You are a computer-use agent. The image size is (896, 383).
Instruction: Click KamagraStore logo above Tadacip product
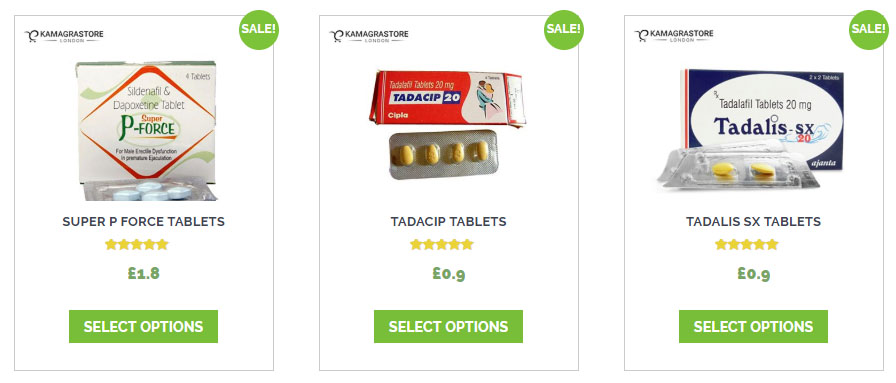[369, 36]
